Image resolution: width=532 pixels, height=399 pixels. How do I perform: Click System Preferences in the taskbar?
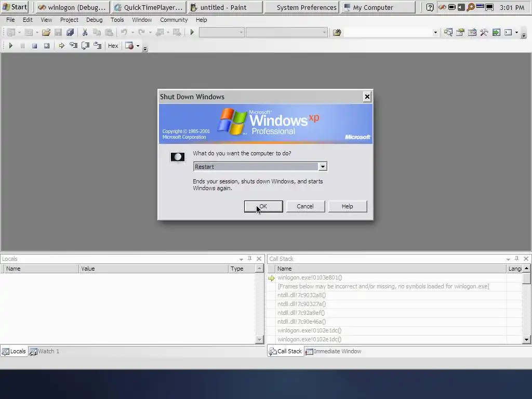(302, 7)
